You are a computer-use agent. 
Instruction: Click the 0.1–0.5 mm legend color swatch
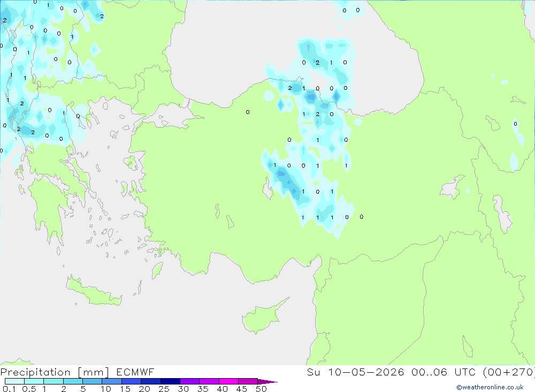(x=14, y=381)
